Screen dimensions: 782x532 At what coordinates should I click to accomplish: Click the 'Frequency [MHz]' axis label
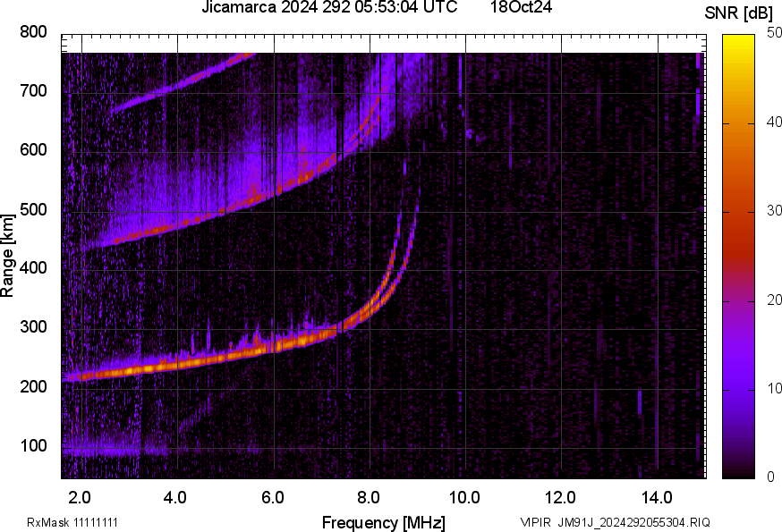(384, 522)
